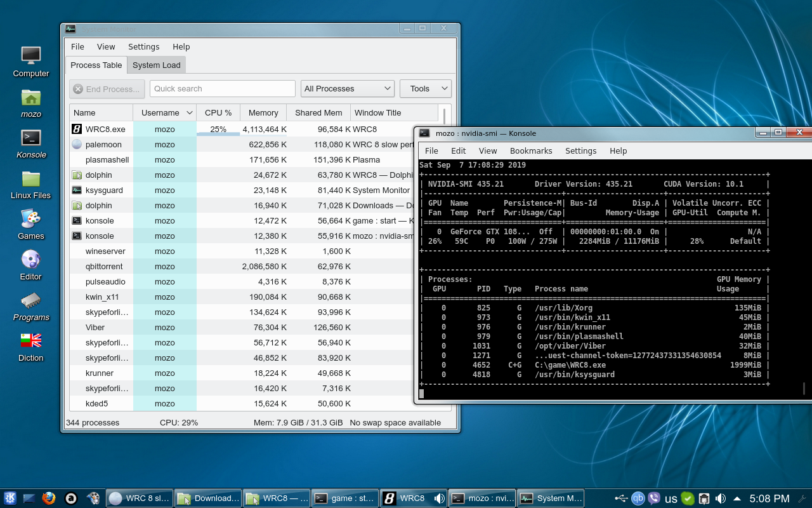
Task: Click the System Monitor taskbar button
Action: point(551,498)
